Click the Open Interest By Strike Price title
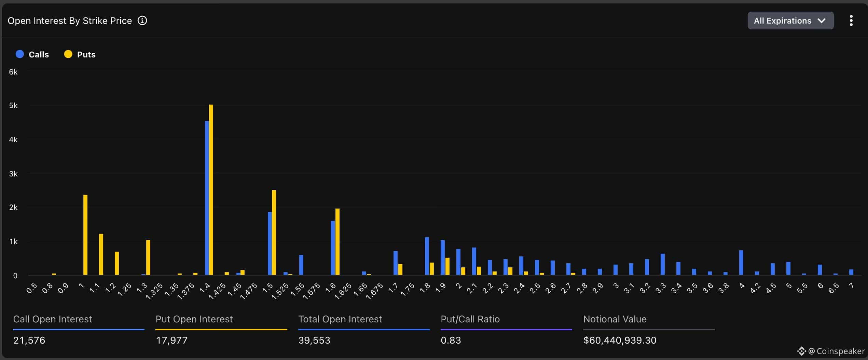868x360 pixels. coord(70,21)
